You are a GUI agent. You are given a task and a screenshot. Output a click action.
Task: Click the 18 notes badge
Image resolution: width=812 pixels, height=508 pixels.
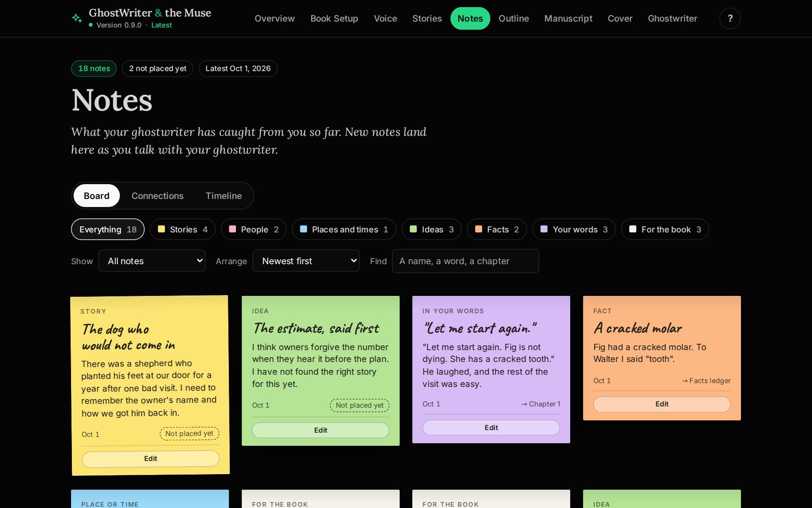click(94, 69)
